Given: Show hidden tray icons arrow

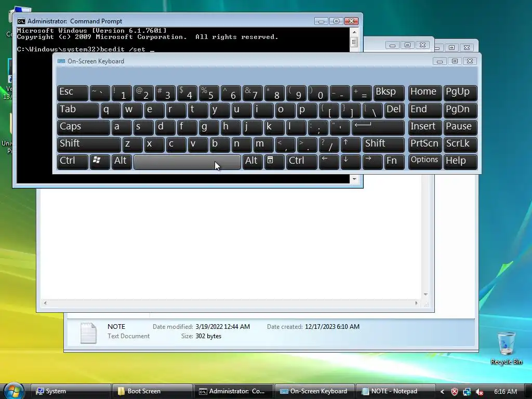Looking at the screenshot, I should [x=443, y=392].
